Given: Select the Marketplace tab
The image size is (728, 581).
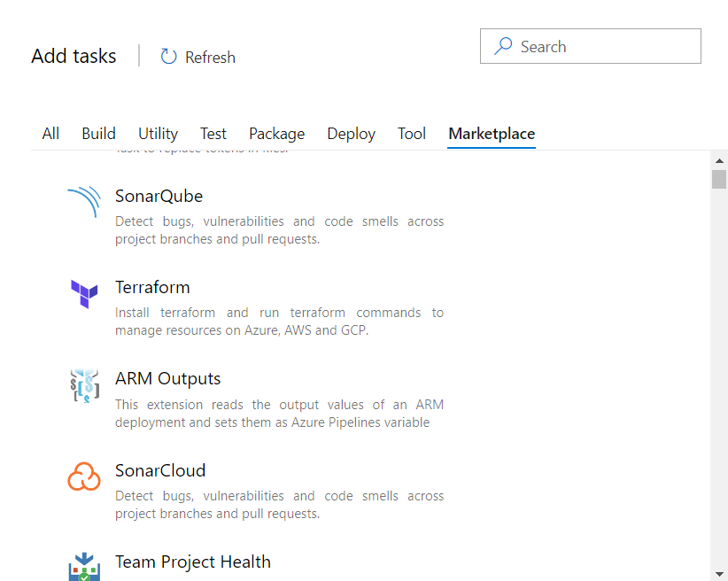Looking at the screenshot, I should pos(492,134).
